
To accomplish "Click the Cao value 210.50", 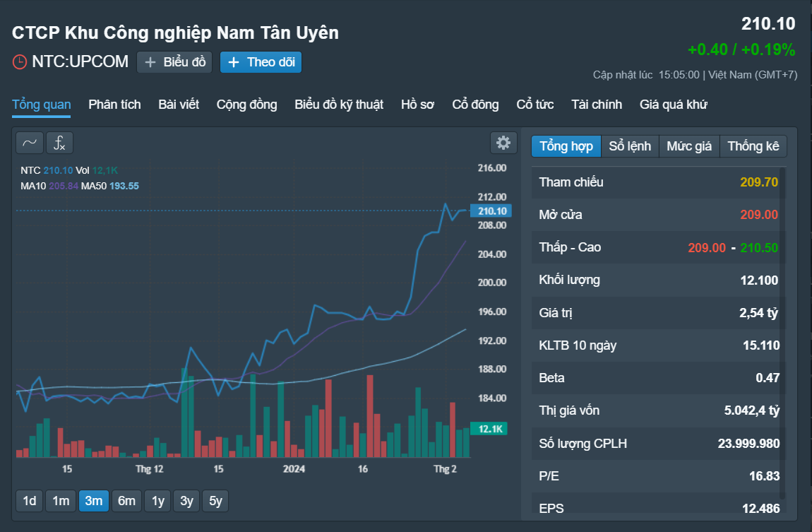I will pos(758,247).
